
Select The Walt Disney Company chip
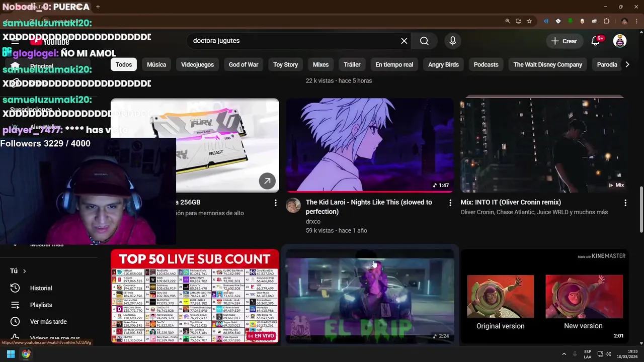point(547,64)
